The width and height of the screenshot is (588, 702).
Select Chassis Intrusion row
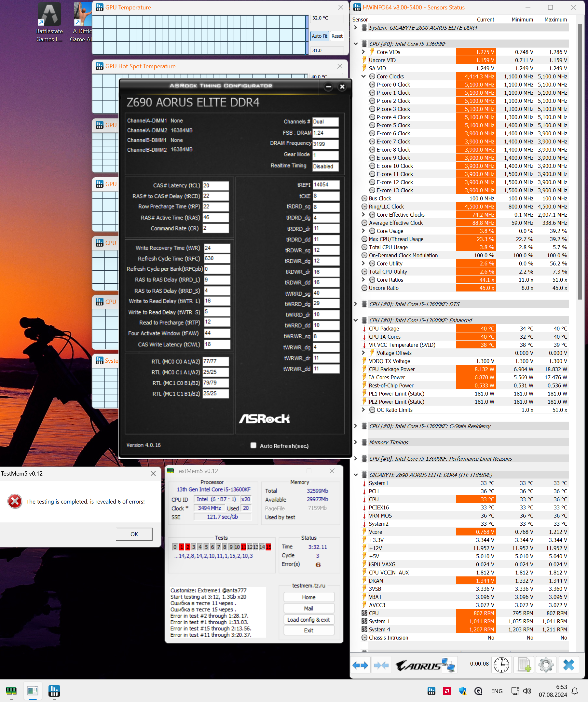coord(465,638)
